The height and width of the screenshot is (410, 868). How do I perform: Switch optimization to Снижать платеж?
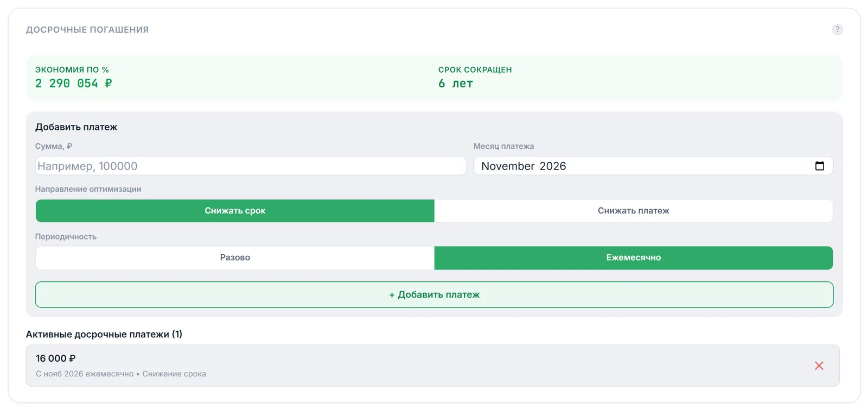(634, 211)
